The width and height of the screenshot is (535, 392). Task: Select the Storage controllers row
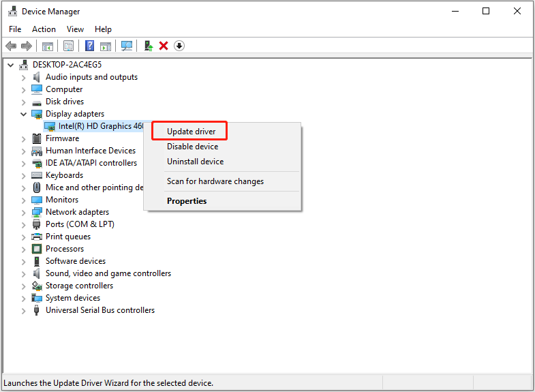coord(79,286)
